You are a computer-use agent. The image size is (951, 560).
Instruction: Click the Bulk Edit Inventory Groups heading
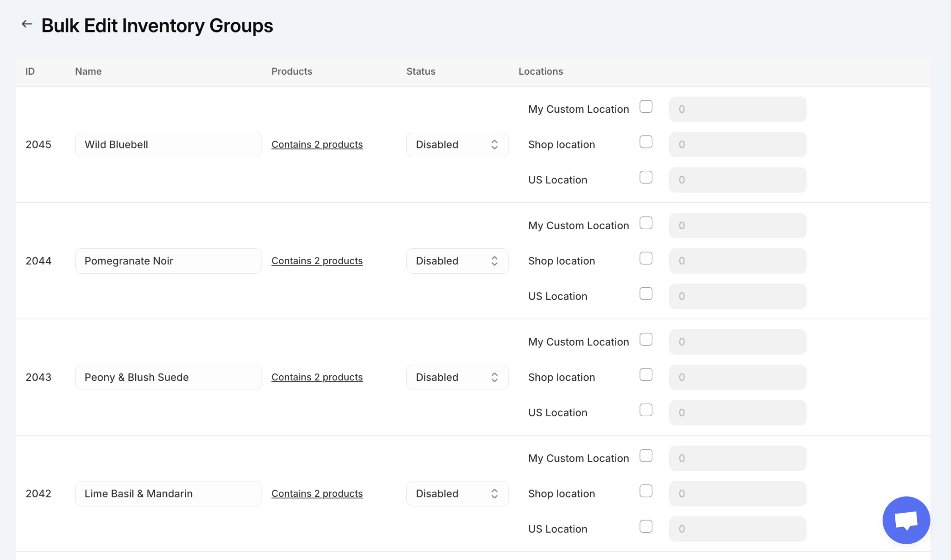point(157,26)
